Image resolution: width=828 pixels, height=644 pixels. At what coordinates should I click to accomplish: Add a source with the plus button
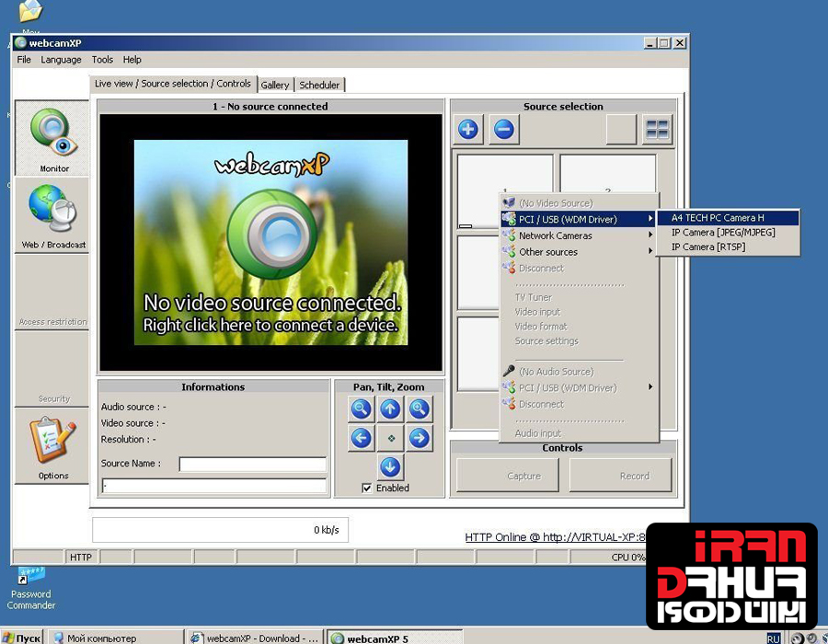(468, 130)
